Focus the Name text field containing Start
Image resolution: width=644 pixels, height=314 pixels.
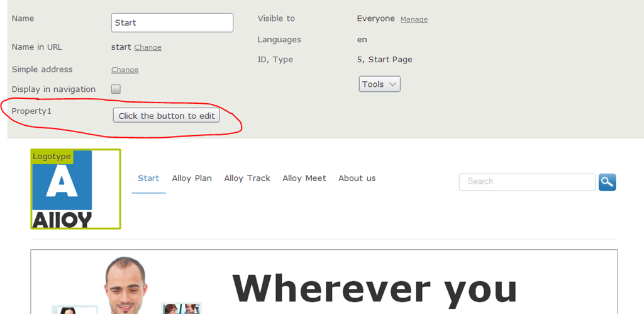tap(172, 23)
